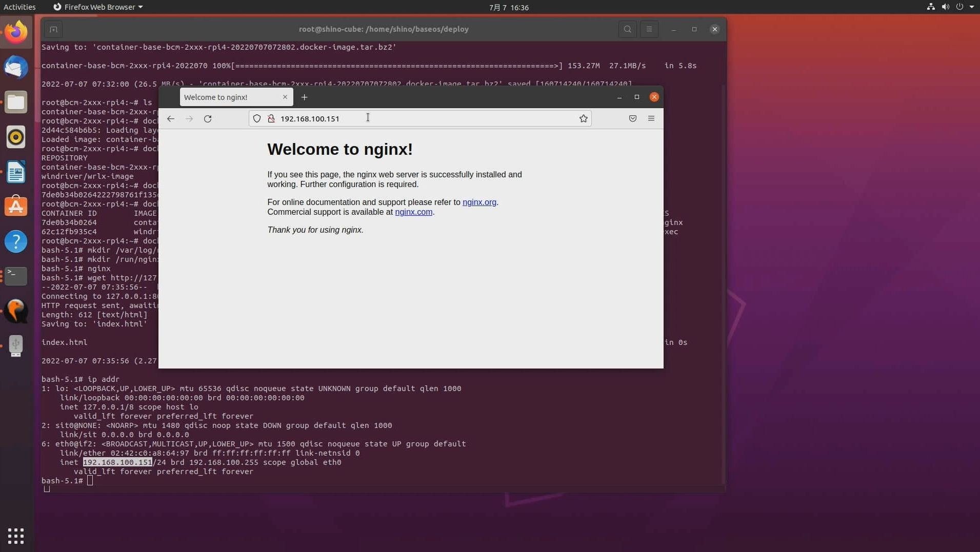This screenshot has height=552, width=980.
Task: Reload the nginx page
Action: click(x=208, y=118)
